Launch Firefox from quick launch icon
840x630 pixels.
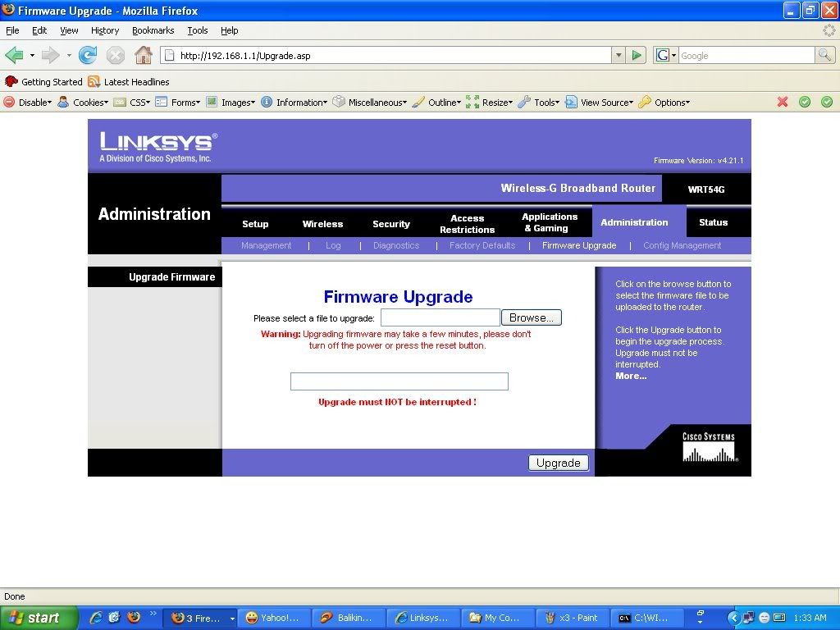[x=134, y=617]
